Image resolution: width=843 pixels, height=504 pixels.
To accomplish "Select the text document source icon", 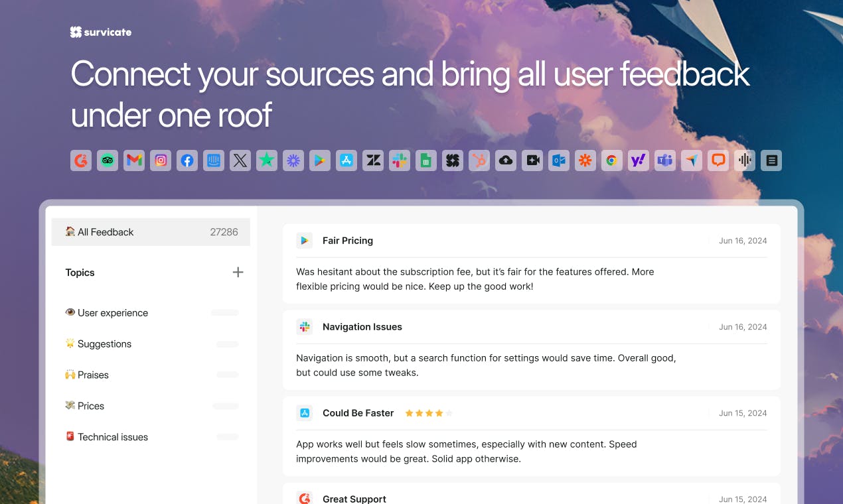I will click(x=771, y=160).
